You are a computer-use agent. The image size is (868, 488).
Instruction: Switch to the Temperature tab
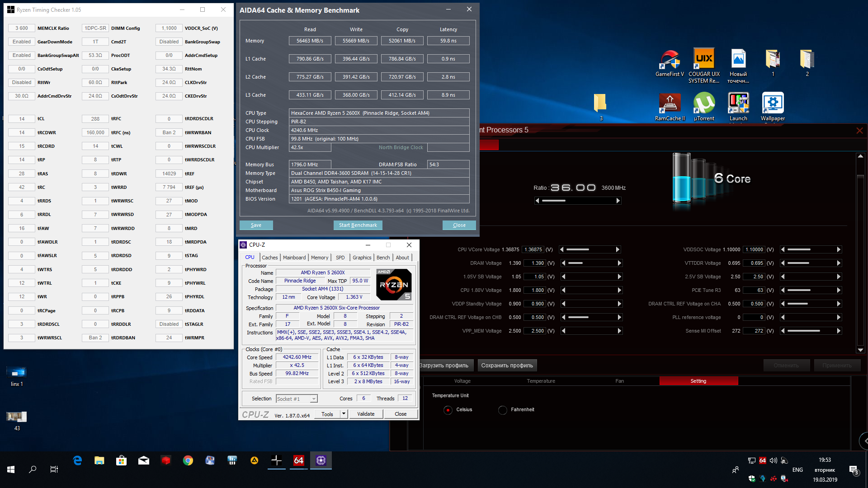coord(541,381)
